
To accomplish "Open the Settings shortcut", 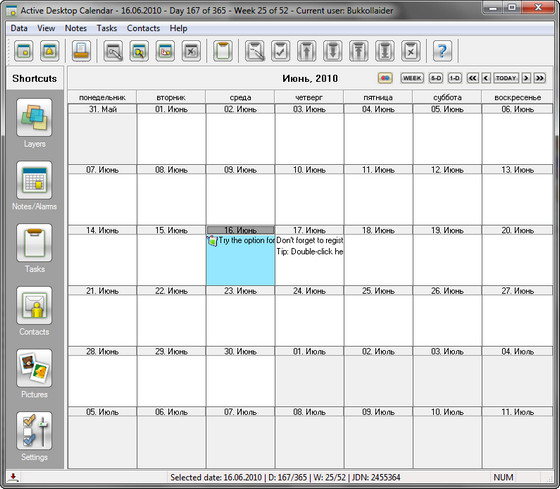I will tap(34, 431).
